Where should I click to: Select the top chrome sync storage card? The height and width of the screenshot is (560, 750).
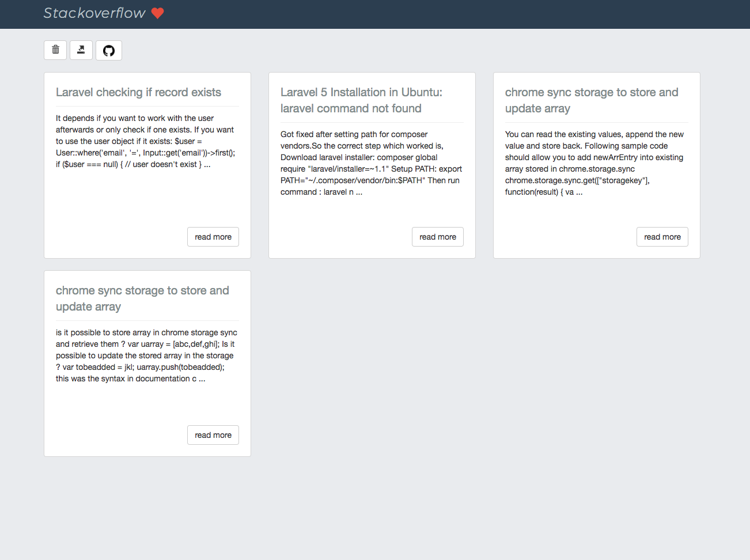tap(596, 165)
